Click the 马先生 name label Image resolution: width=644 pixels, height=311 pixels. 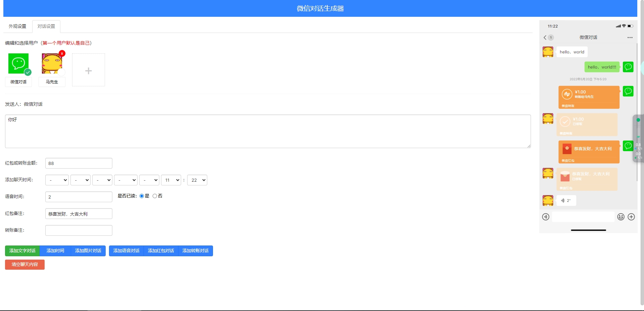coord(52,82)
